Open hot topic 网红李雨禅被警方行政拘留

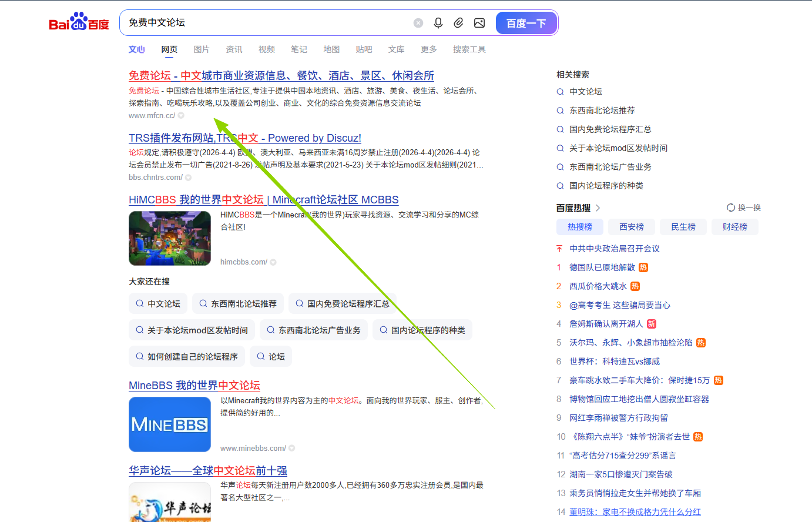point(619,418)
